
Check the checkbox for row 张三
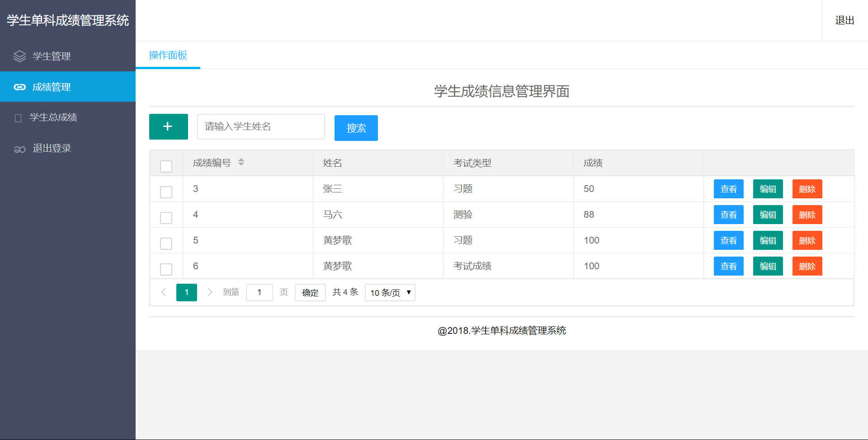pos(166,192)
